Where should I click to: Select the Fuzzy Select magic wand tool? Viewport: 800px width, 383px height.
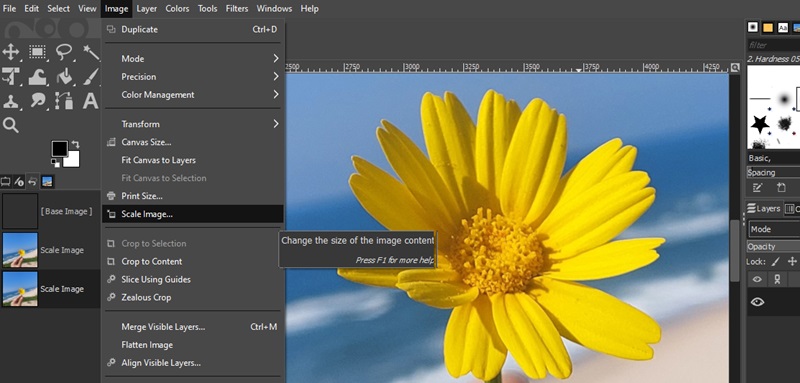pyautogui.click(x=91, y=52)
